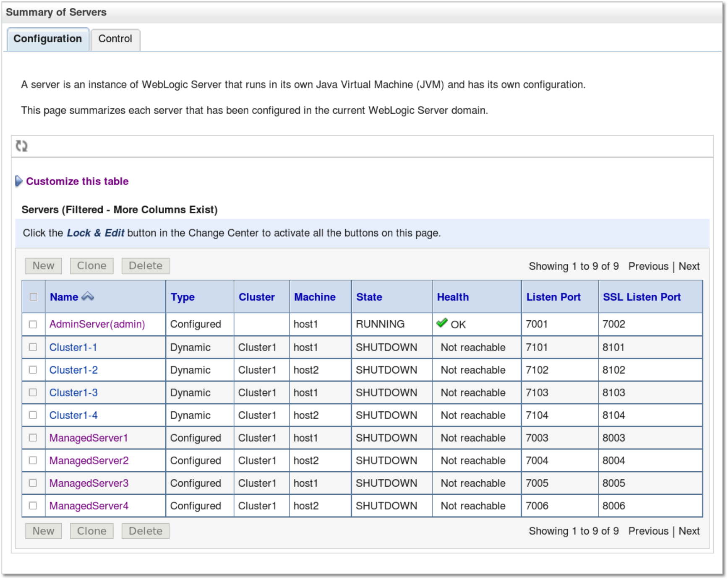Open the ManagedServer3 link

pos(89,483)
